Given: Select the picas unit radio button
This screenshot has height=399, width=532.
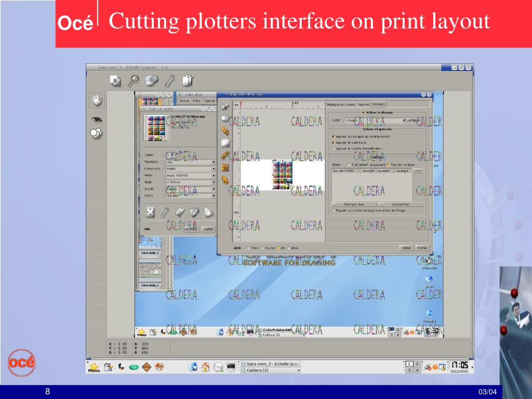Looking at the screenshot, I should tap(289, 248).
